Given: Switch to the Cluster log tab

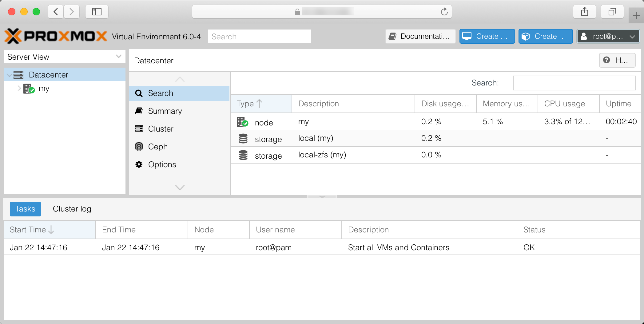Looking at the screenshot, I should point(72,209).
